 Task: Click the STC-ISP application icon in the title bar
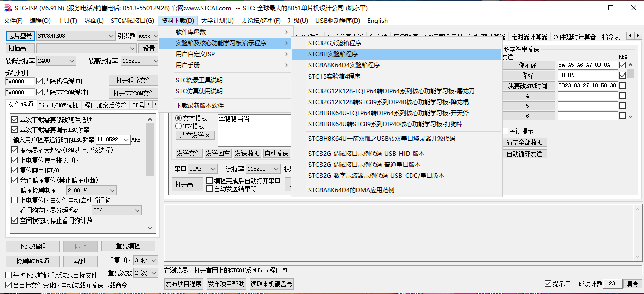[x=7, y=8]
